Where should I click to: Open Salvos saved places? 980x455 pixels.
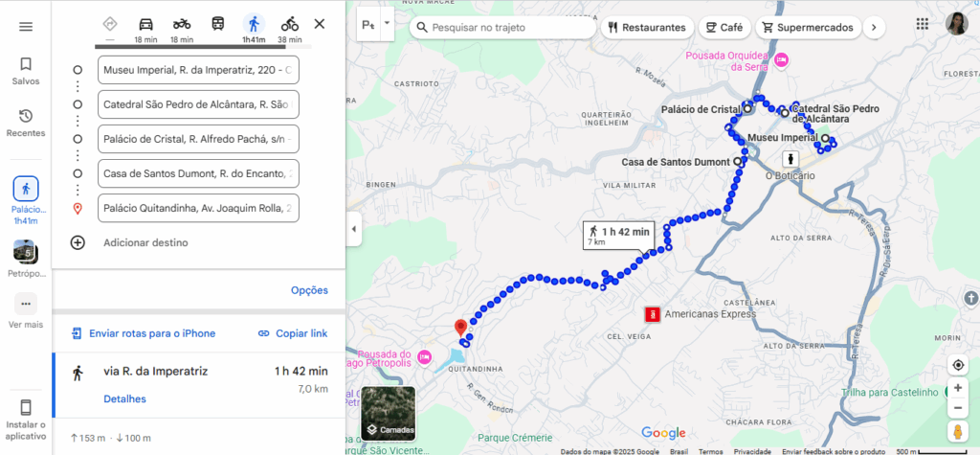[26, 71]
